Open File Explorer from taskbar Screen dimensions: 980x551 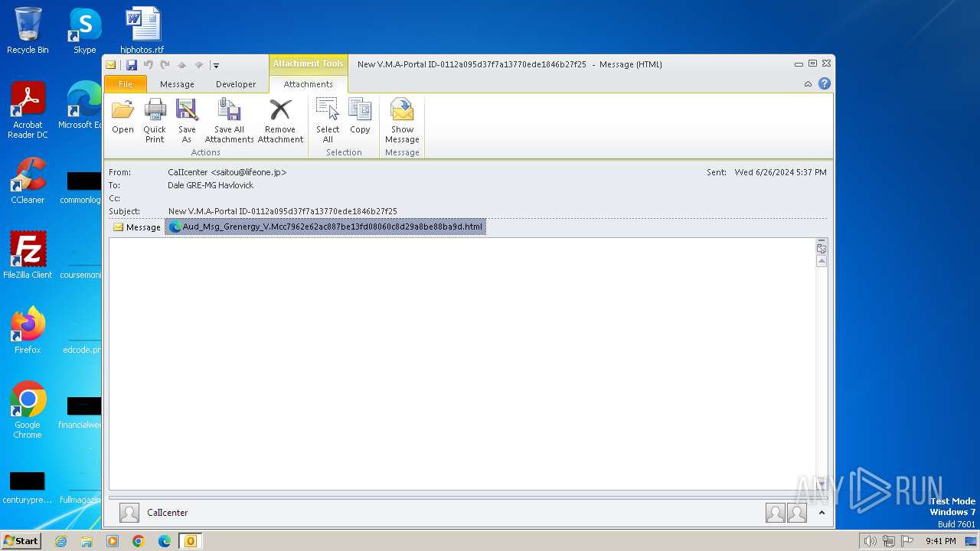(x=87, y=541)
